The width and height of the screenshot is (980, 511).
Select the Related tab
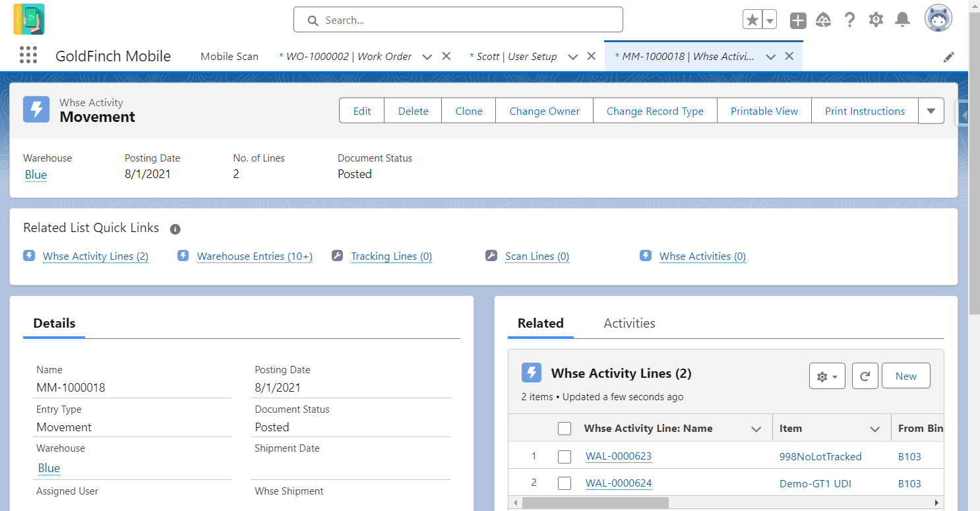tap(540, 323)
